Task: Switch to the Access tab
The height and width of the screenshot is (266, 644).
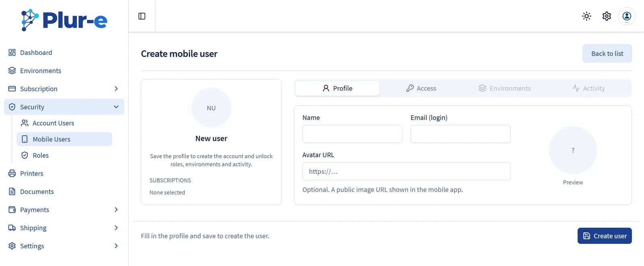Action: [421, 88]
